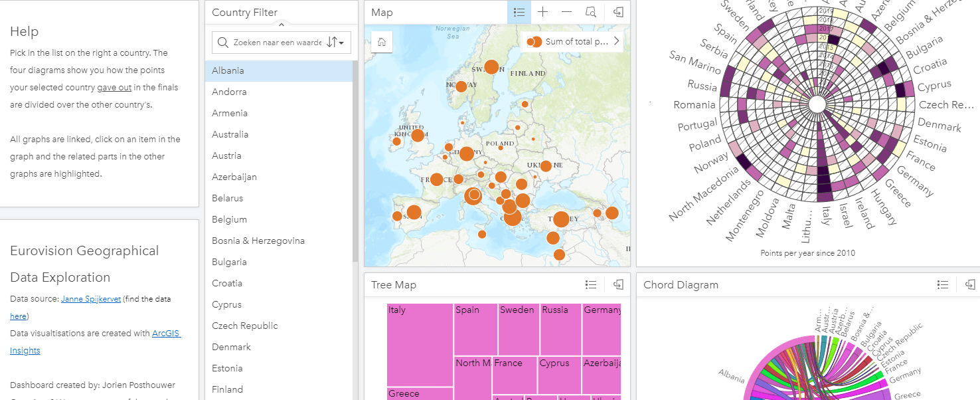Screen dimensions: 980x400
Task: Click the Norway label on radial chart
Action: pos(710,163)
